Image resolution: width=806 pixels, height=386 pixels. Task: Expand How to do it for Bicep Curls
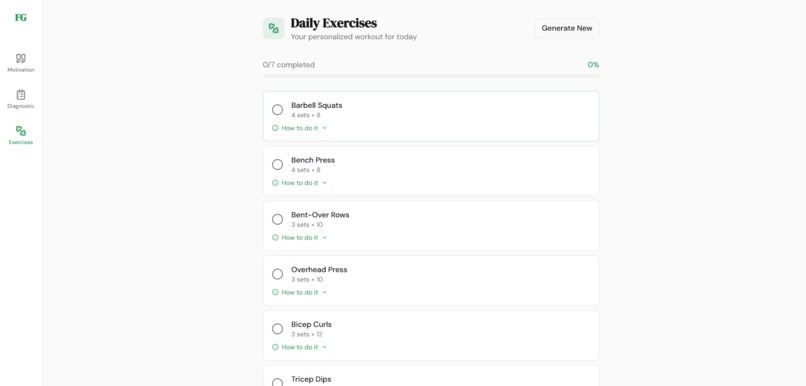coord(299,347)
